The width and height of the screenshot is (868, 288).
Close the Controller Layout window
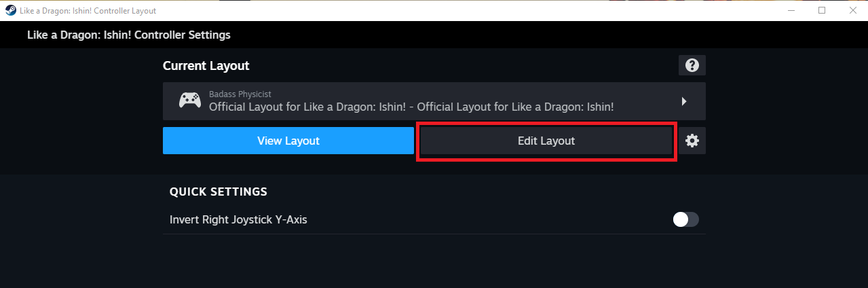coord(852,10)
